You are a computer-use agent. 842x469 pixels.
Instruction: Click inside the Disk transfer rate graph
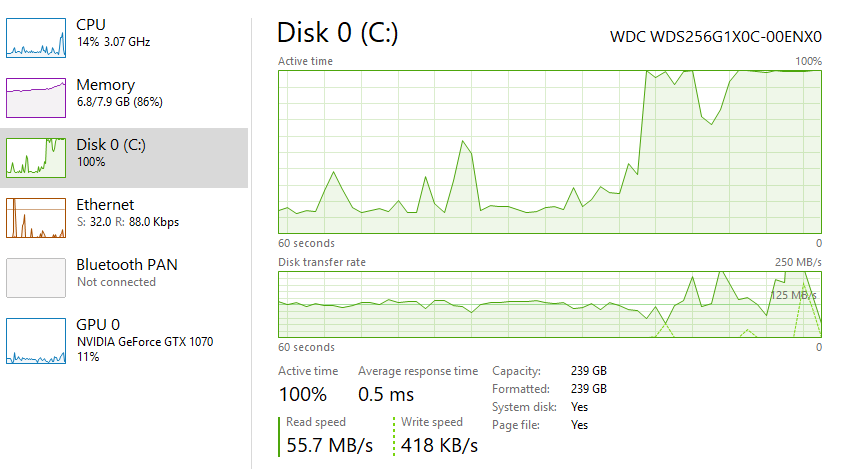549,303
